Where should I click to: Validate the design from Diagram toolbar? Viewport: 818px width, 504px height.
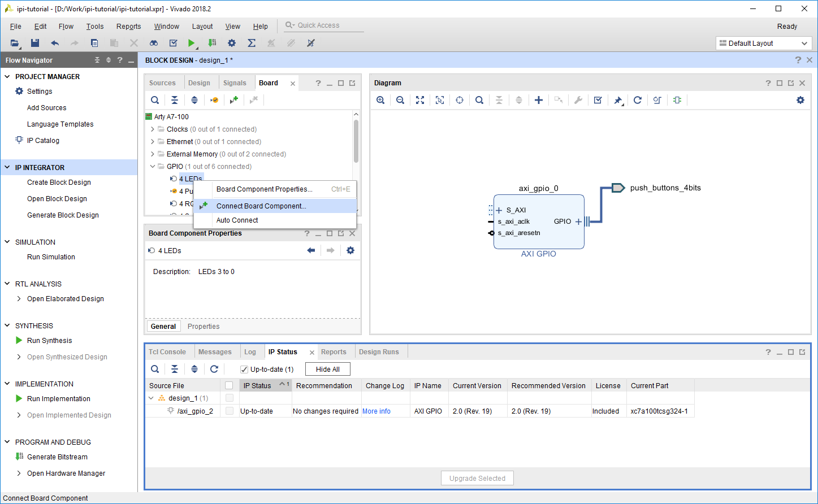[598, 100]
